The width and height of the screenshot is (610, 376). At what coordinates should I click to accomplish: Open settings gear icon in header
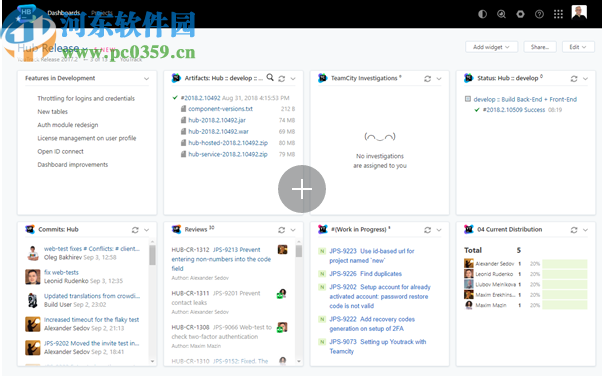pyautogui.click(x=520, y=14)
